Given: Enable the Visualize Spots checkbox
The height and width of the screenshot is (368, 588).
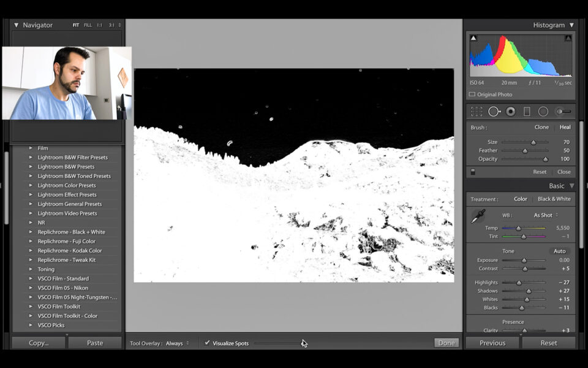Looking at the screenshot, I should click(x=207, y=344).
